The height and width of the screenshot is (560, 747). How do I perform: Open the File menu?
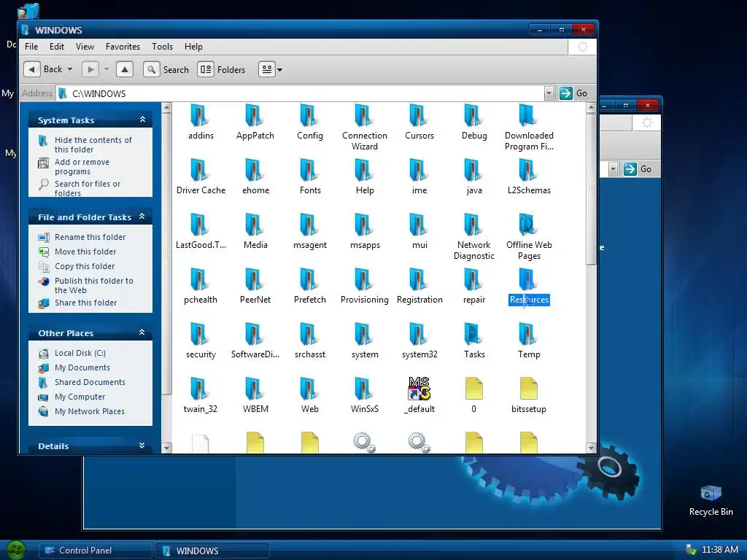coord(31,47)
